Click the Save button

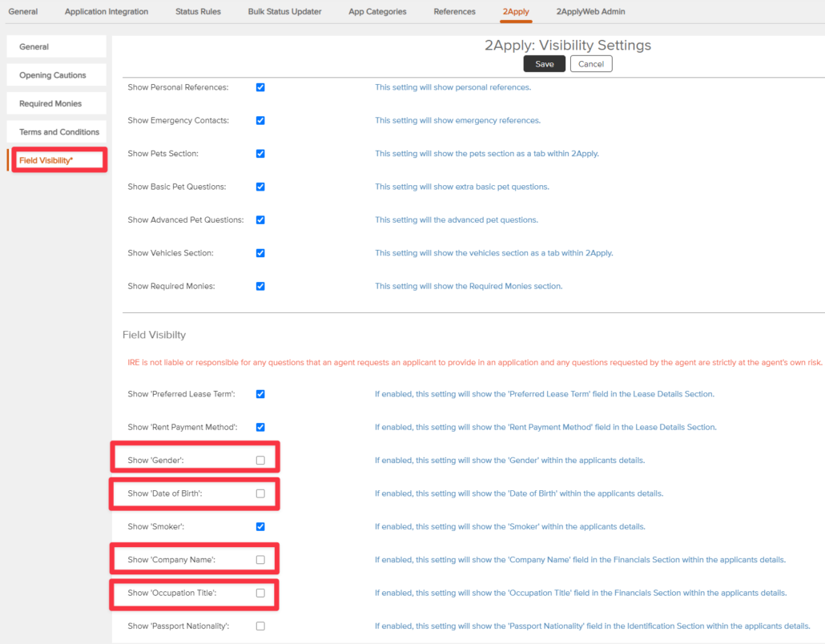(544, 64)
